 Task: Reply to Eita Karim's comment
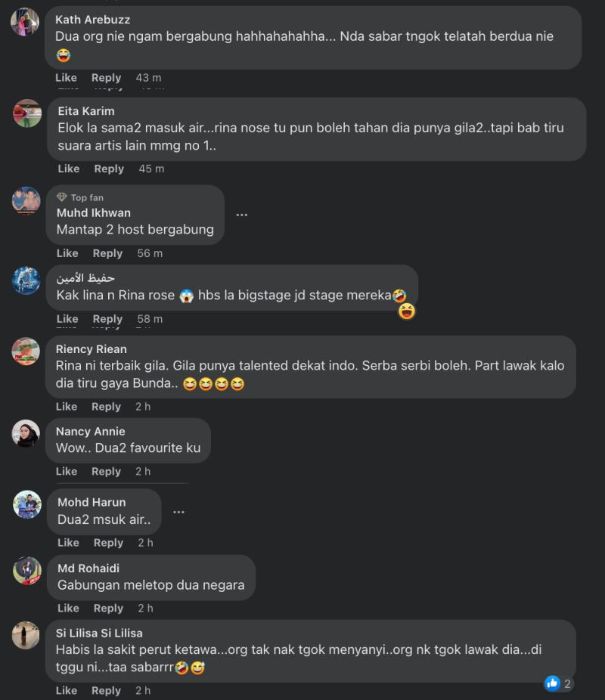pyautogui.click(x=109, y=169)
